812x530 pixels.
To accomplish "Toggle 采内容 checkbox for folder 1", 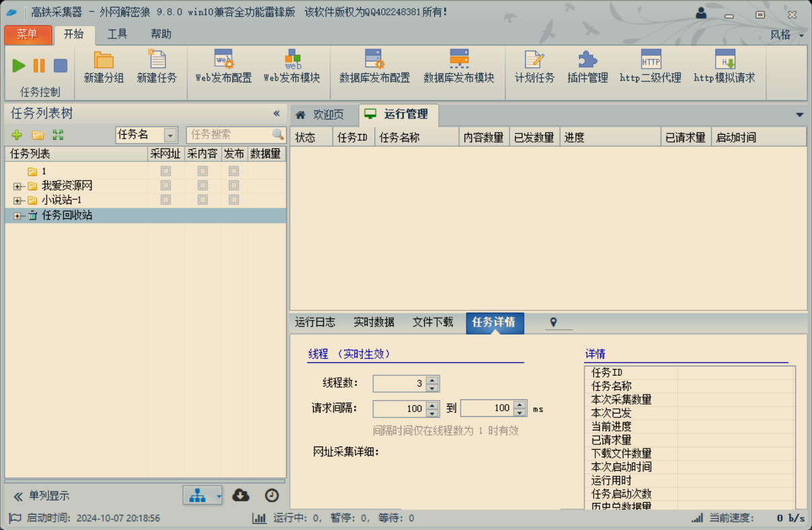I will coord(203,171).
